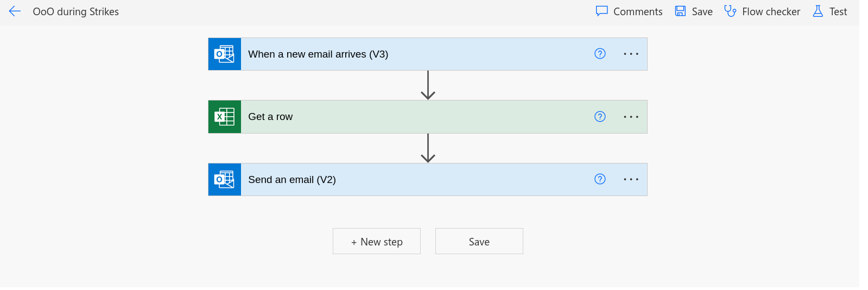Open Get a row's three-dot menu
This screenshot has height=290, width=868.
point(631,117)
